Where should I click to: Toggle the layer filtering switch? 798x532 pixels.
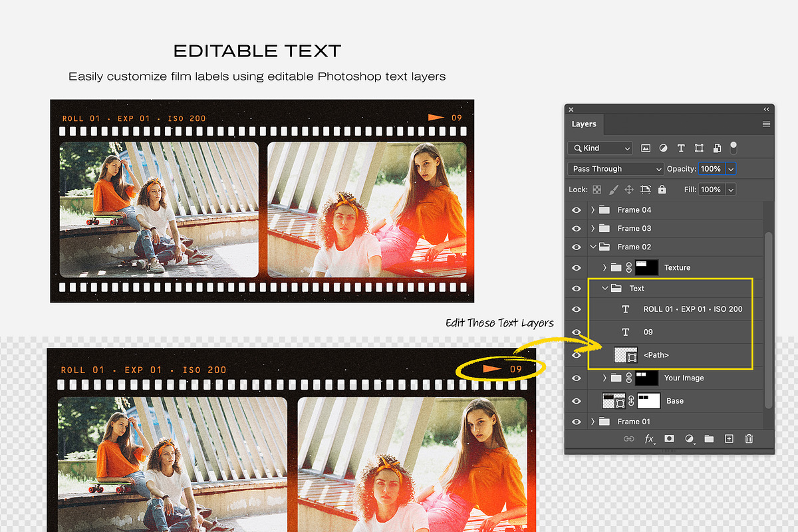pos(733,147)
